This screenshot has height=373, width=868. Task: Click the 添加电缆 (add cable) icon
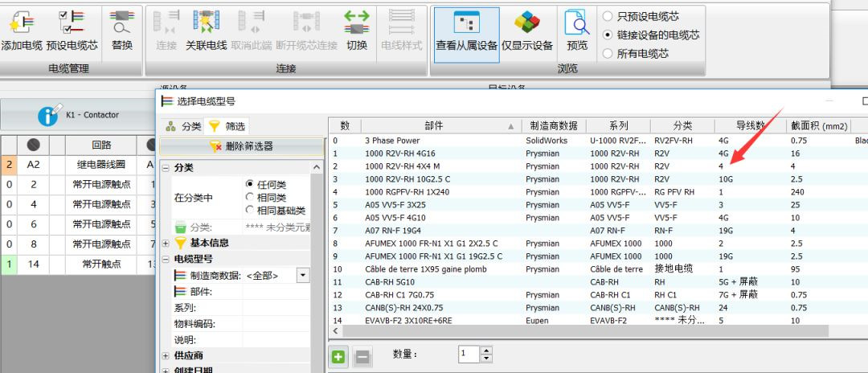pyautogui.click(x=19, y=24)
